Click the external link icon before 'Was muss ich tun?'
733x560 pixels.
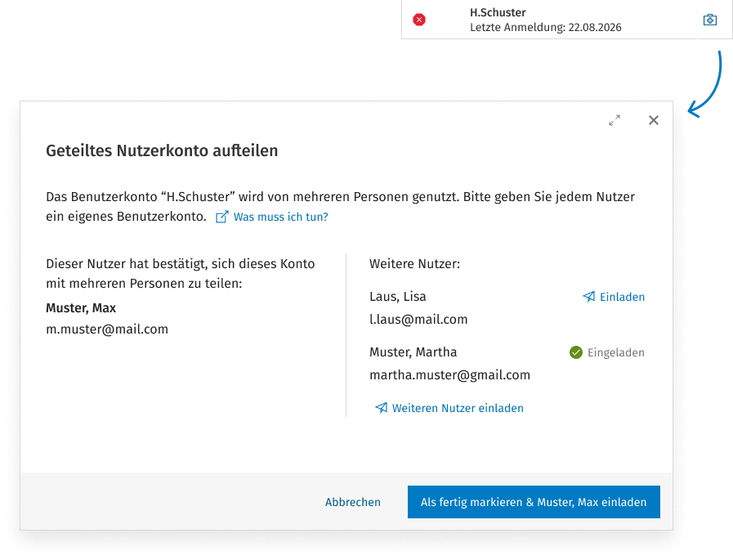point(221,217)
